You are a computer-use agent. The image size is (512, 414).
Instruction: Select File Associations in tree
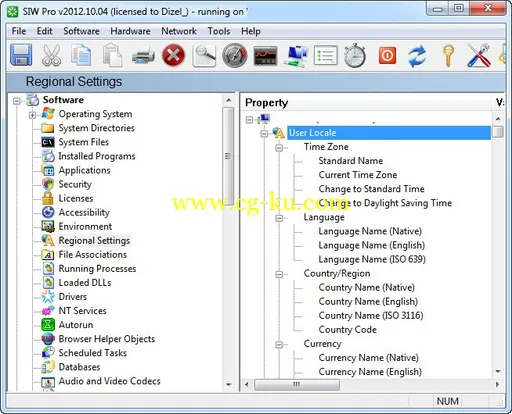93,254
